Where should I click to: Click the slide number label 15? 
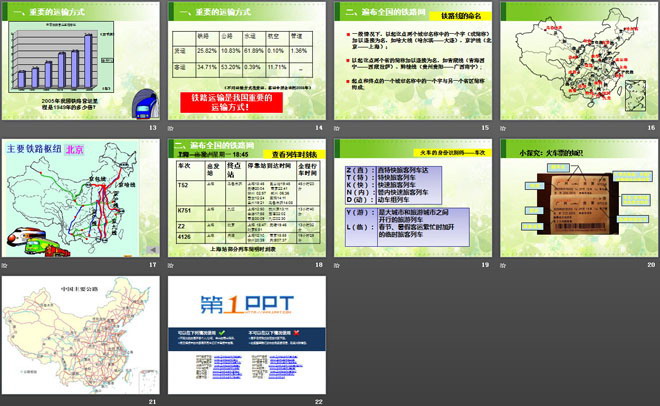coord(485,127)
